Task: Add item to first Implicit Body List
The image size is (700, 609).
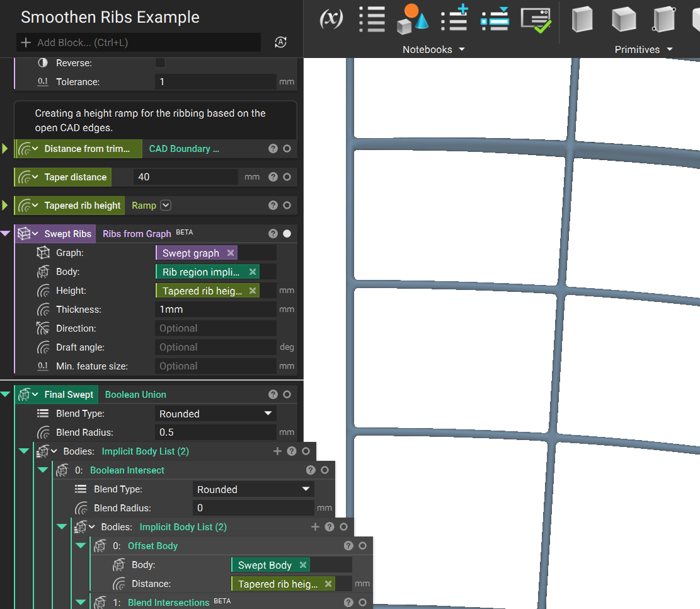Action: pyautogui.click(x=277, y=451)
